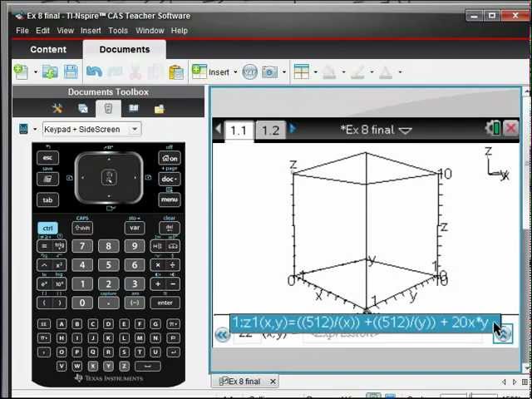Click the shift key on keypad

click(x=82, y=228)
